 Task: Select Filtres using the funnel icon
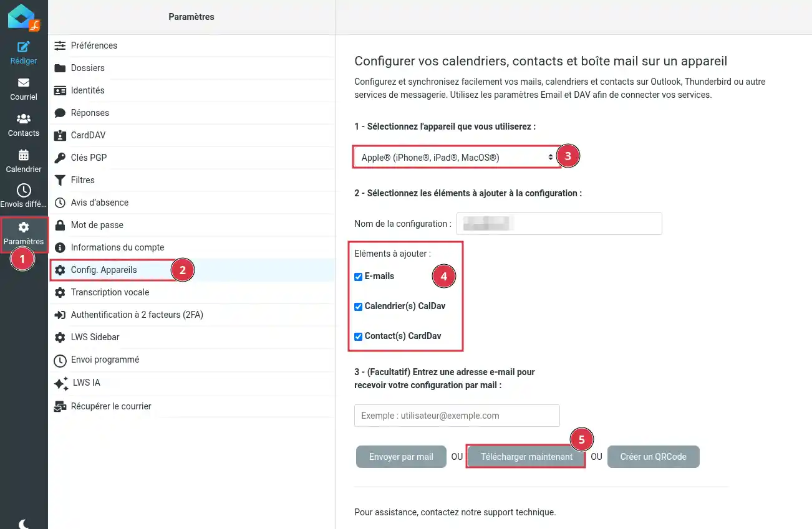(x=60, y=179)
